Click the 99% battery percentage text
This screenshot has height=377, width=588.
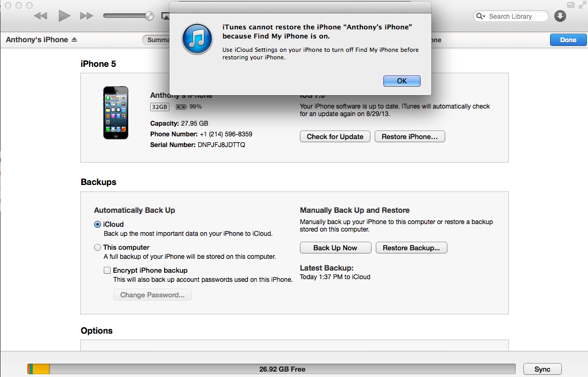(196, 107)
